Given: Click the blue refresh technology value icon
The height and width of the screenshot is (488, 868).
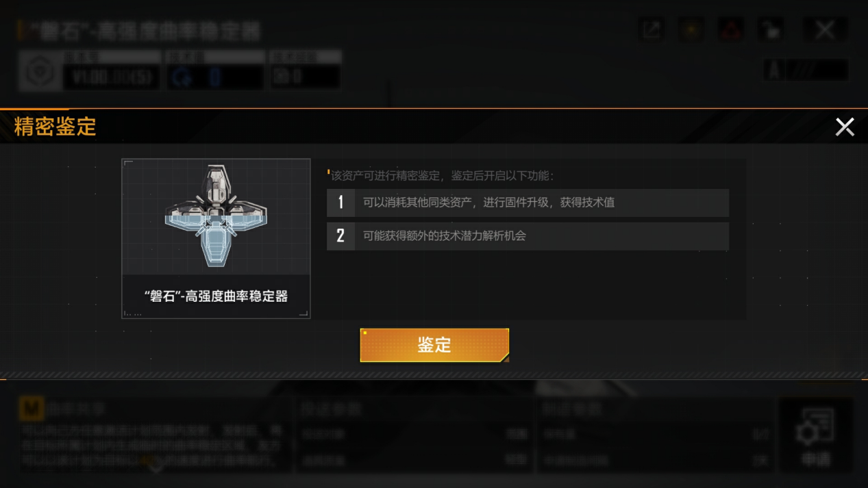Looking at the screenshot, I should (x=182, y=77).
